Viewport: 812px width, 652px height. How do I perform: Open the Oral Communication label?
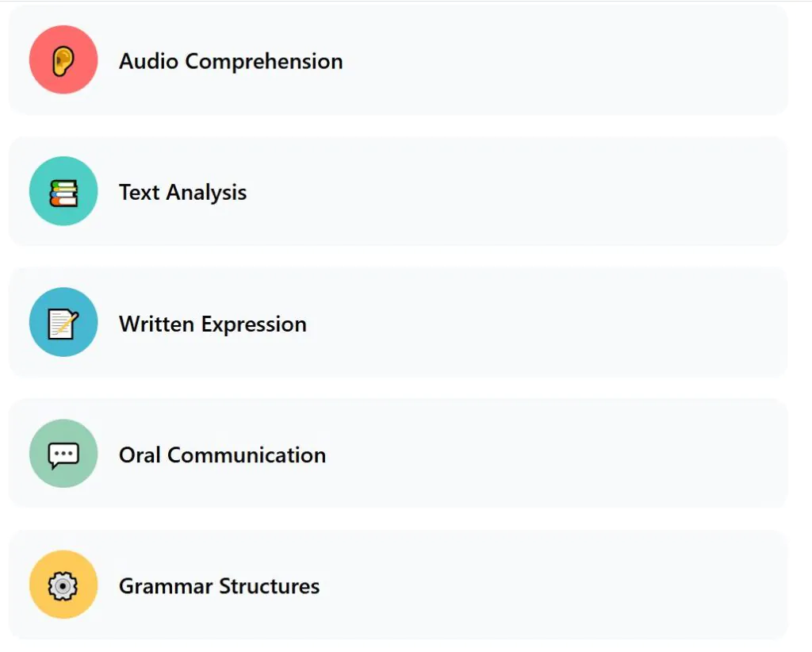click(x=222, y=455)
